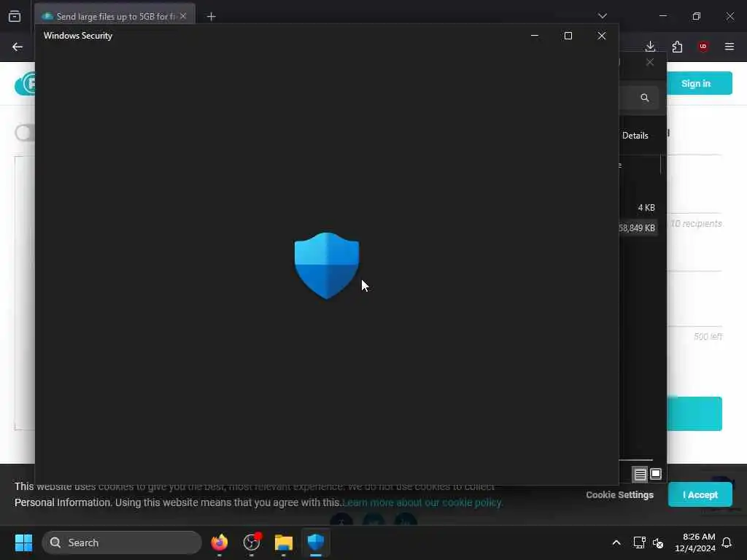The image size is (747, 560).
Task: Open the notifications bell icon
Action: (727, 542)
